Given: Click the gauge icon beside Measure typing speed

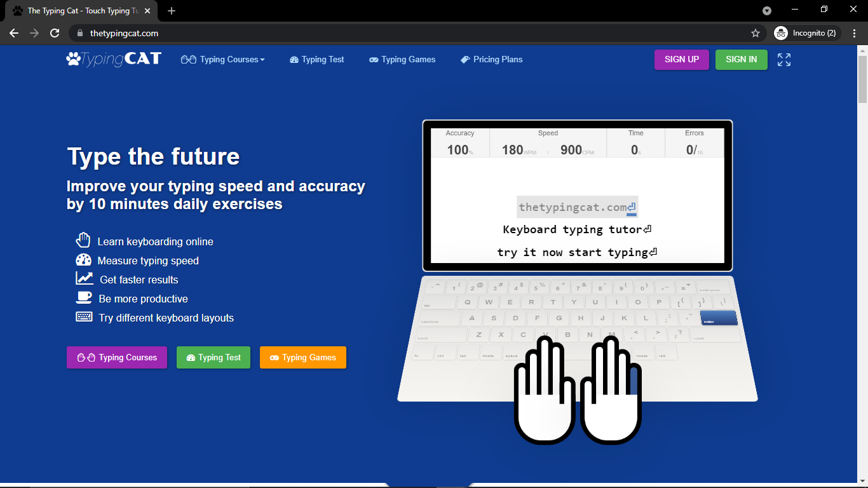Looking at the screenshot, I should click(x=83, y=260).
